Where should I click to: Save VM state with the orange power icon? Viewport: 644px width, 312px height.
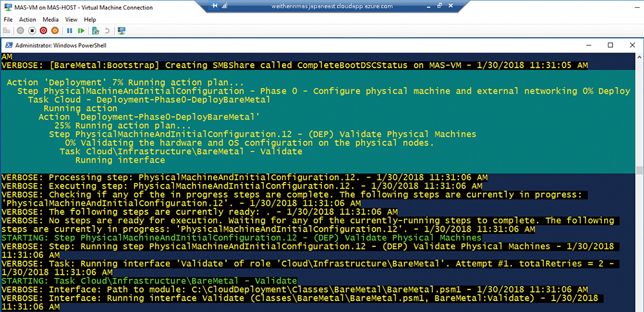[x=55, y=30]
